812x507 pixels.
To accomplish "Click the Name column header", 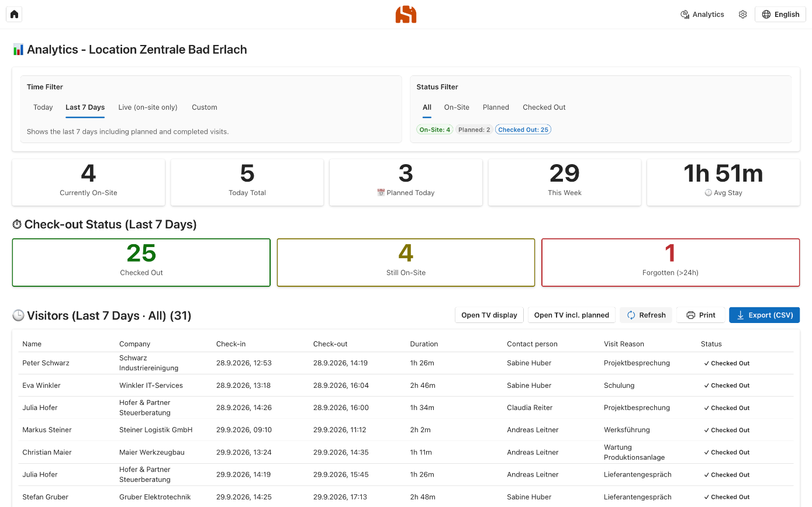I will [x=32, y=344].
